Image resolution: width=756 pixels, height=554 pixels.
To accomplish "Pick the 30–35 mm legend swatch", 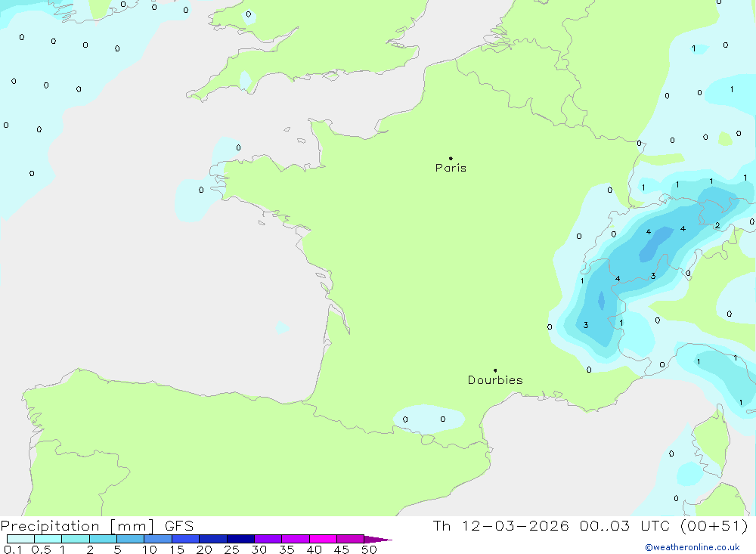I will pyautogui.click(x=268, y=539).
